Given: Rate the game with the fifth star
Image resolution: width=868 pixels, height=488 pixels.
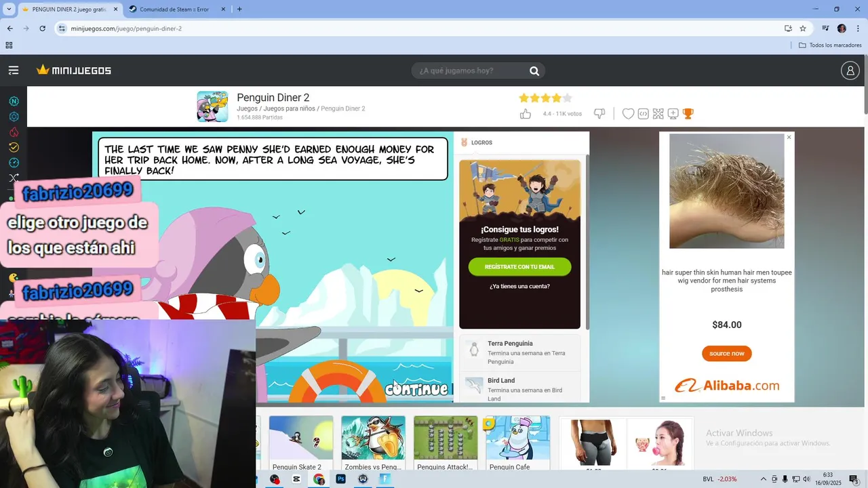Looking at the screenshot, I should tap(568, 98).
